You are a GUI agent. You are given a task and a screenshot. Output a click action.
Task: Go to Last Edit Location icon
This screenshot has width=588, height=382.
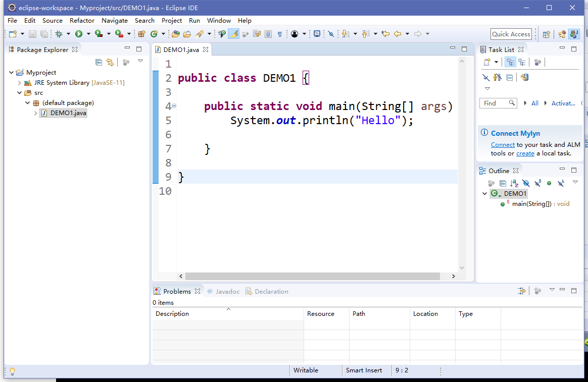coord(385,34)
